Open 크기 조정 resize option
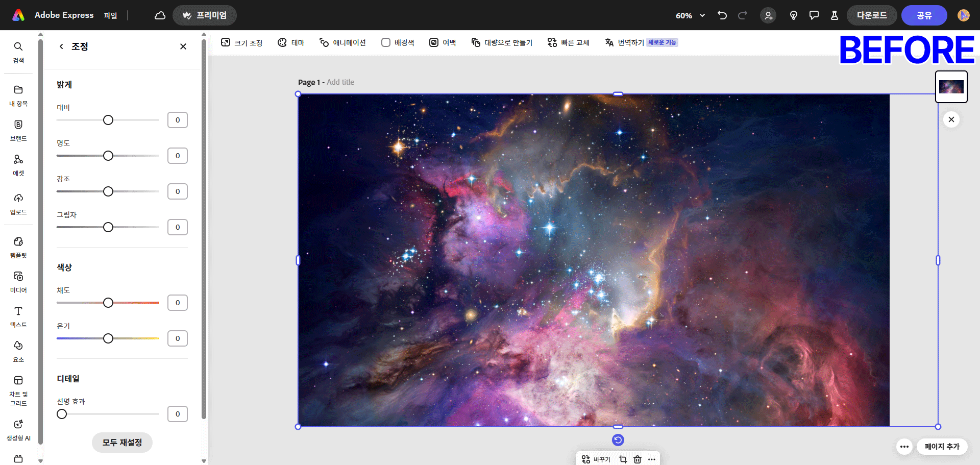Viewport: 980px width, 465px height. 242,42
